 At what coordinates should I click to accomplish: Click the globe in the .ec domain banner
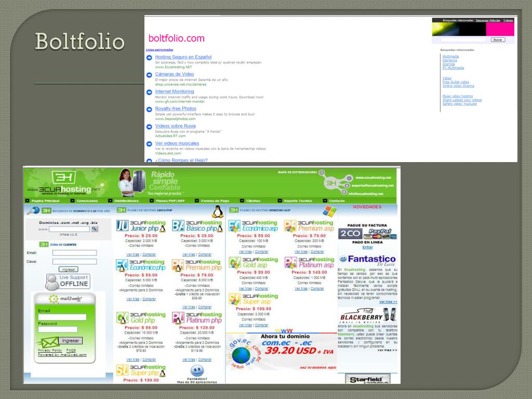pyautogui.click(x=241, y=355)
